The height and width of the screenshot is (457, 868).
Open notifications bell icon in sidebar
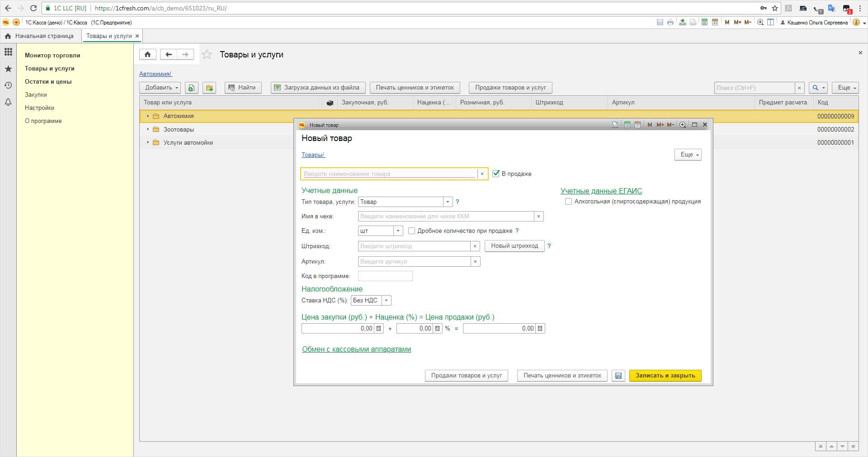[x=8, y=102]
